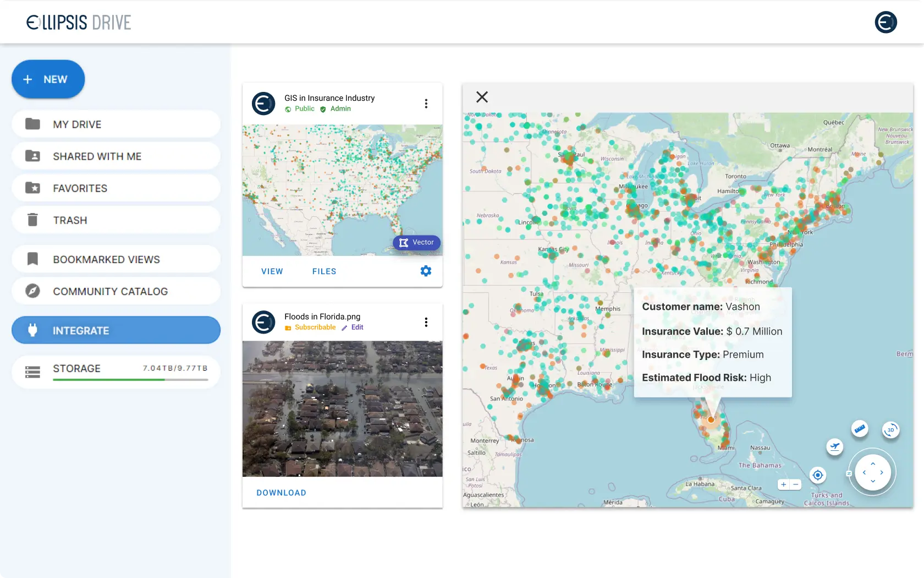Zoom out with the map minus button
The width and height of the screenshot is (924, 578).
tap(796, 484)
